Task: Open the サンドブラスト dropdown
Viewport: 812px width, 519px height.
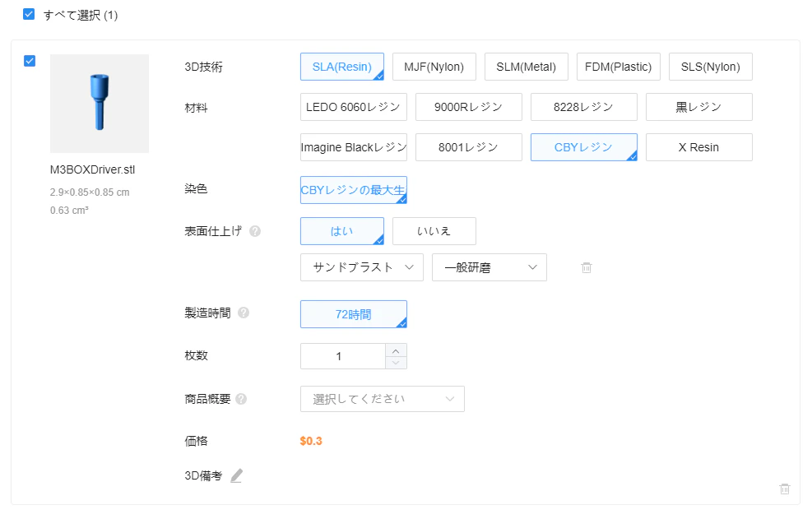Action: tap(362, 267)
